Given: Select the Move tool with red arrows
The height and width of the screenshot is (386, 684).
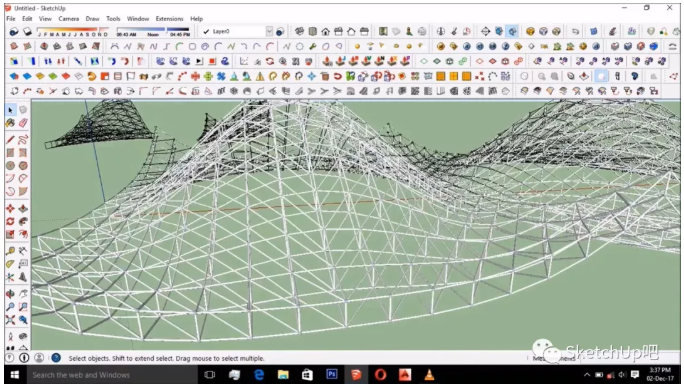Looking at the screenshot, I should click(x=10, y=208).
